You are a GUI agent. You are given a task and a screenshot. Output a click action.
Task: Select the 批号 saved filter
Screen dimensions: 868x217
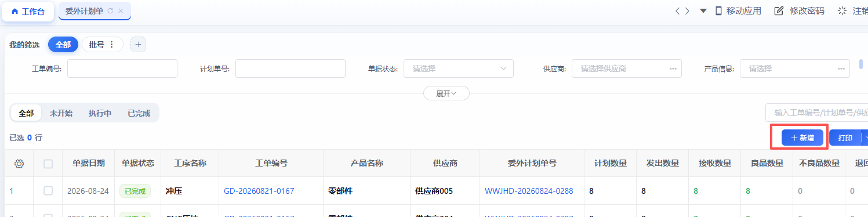point(97,44)
